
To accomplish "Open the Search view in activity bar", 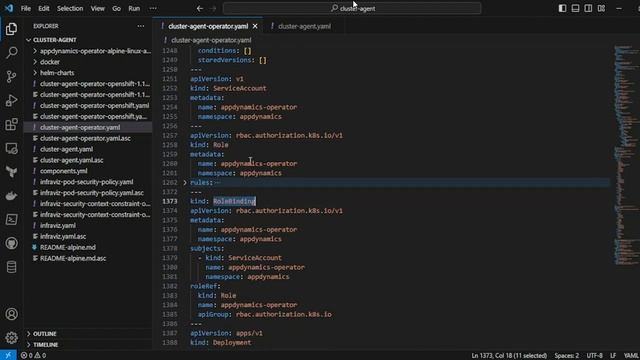I will click(x=11, y=52).
